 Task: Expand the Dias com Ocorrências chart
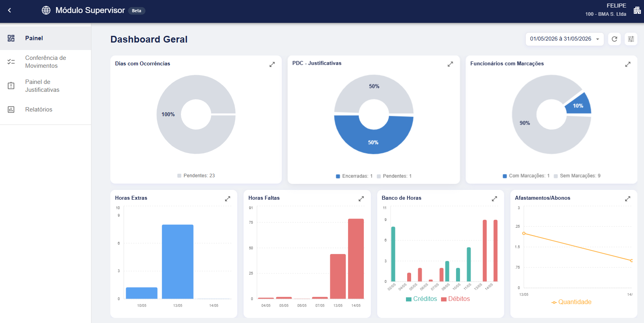(x=272, y=64)
